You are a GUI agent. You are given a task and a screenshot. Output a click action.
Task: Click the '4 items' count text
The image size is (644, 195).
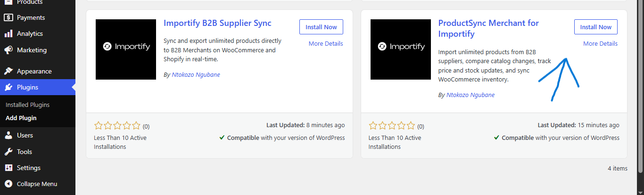coord(618,168)
